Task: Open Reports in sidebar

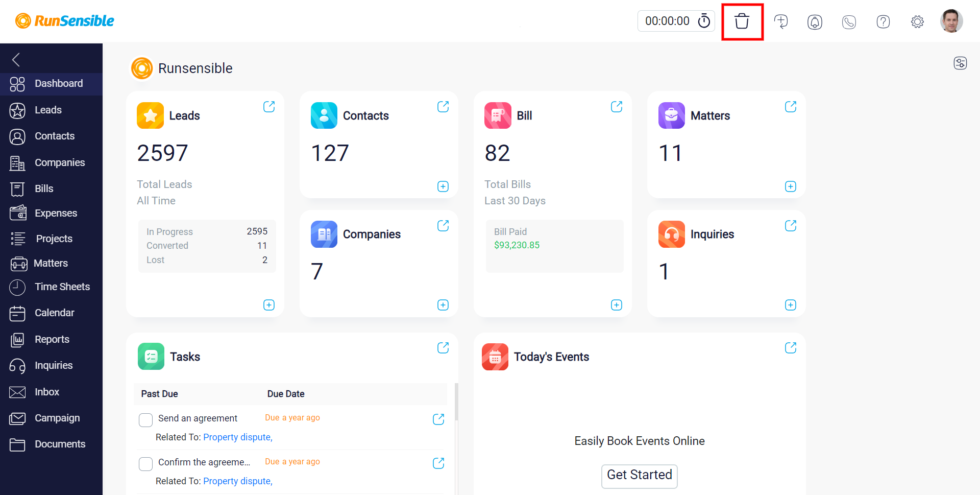Action: 51,339
